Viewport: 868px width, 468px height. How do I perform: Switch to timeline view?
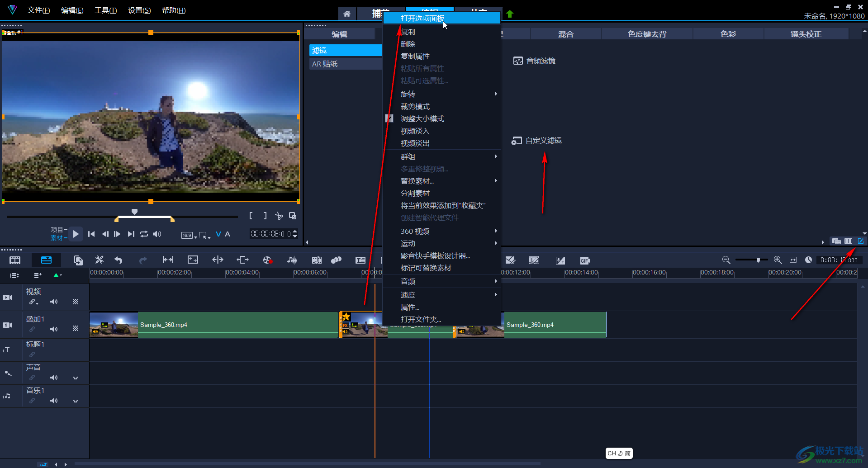point(46,260)
